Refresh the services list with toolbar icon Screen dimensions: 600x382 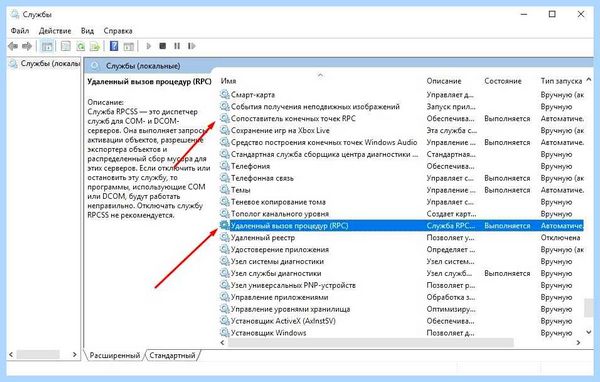point(80,46)
